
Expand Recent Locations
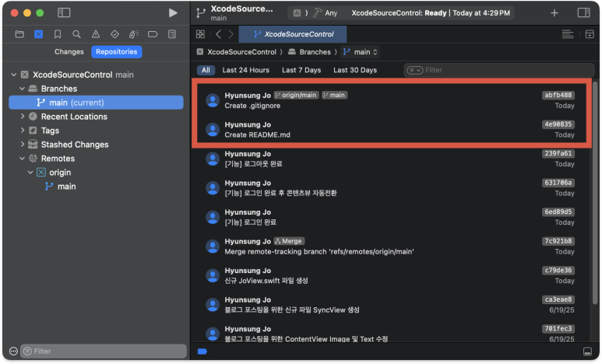point(23,116)
